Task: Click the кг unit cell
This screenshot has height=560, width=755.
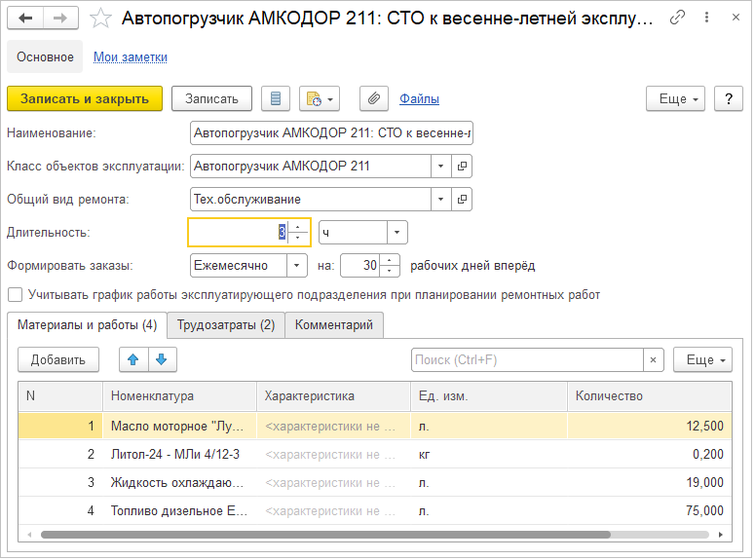Action: tap(489, 455)
